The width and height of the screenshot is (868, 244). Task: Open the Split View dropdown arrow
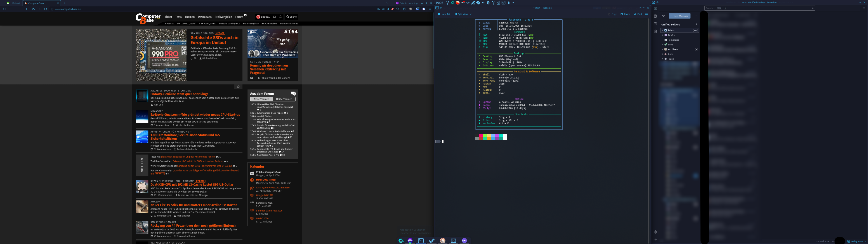(x=470, y=14)
